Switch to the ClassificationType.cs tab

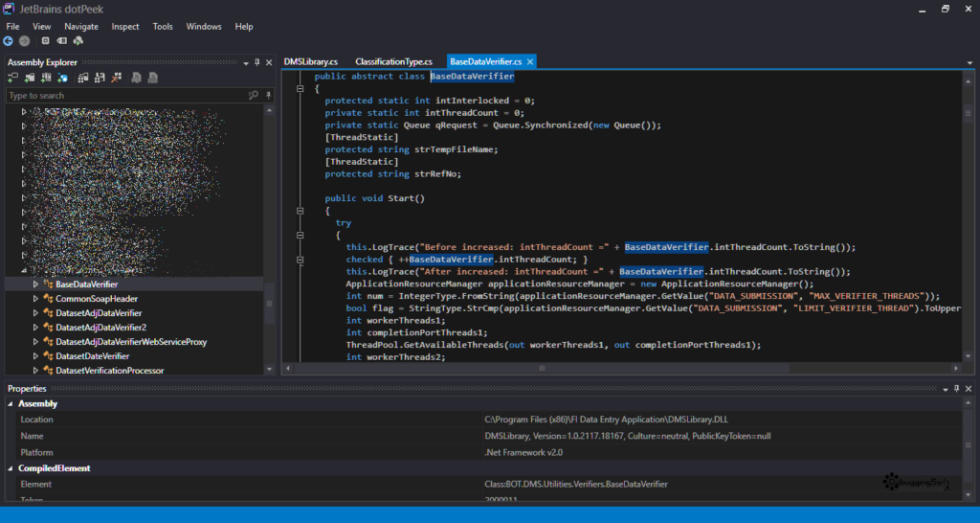(393, 61)
